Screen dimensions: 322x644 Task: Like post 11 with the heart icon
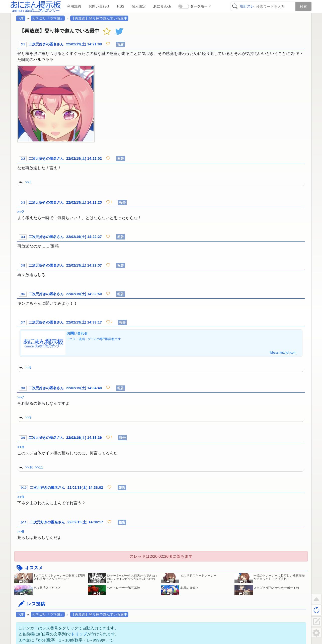pos(109,522)
